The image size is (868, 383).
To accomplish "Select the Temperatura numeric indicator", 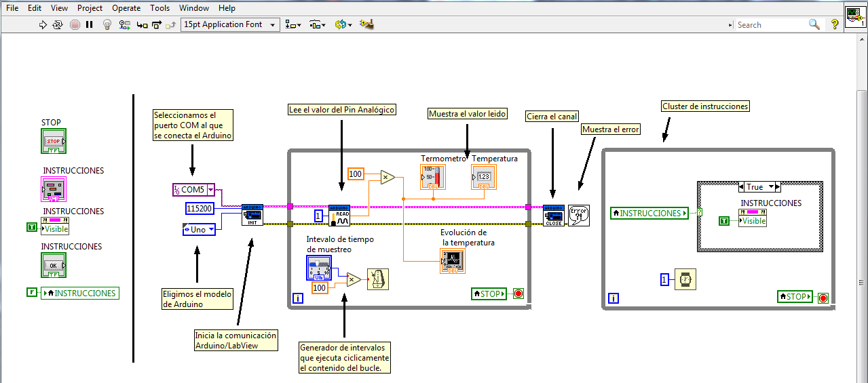I will pyautogui.click(x=484, y=176).
